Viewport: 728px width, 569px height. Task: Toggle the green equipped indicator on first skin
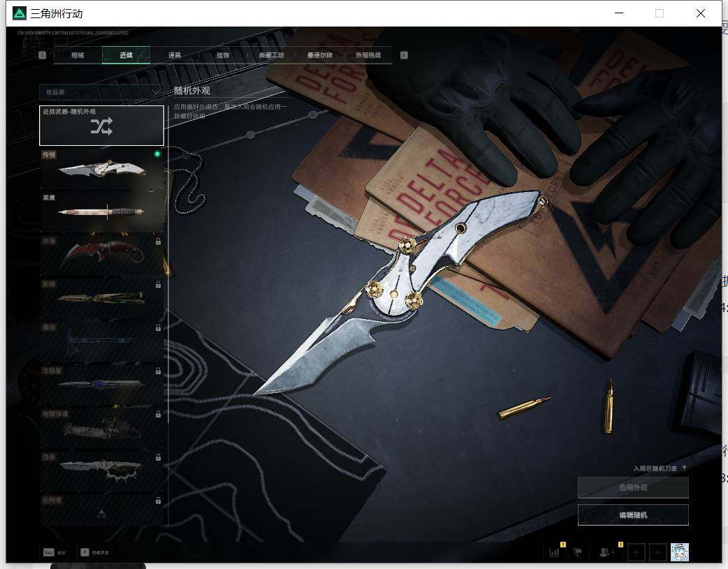[x=157, y=154]
